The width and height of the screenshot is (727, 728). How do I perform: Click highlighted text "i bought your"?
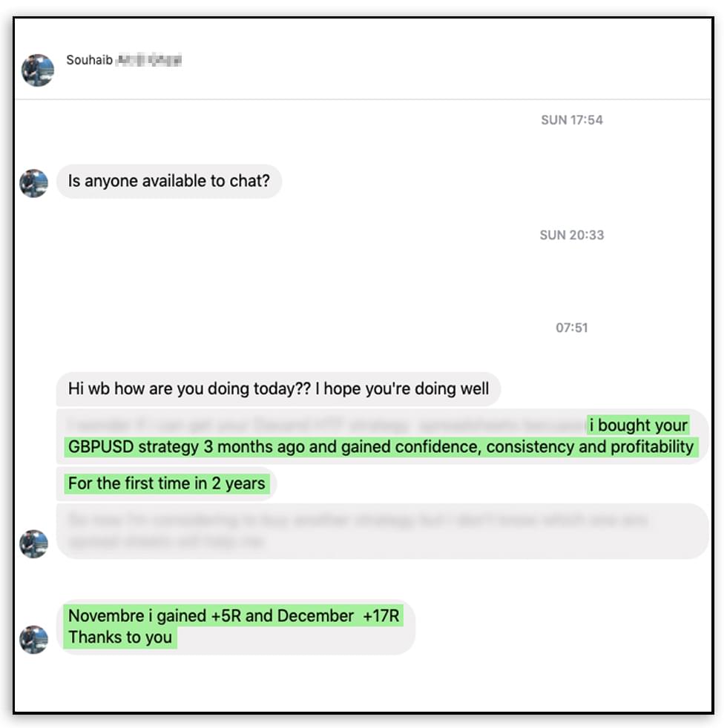pos(638,425)
